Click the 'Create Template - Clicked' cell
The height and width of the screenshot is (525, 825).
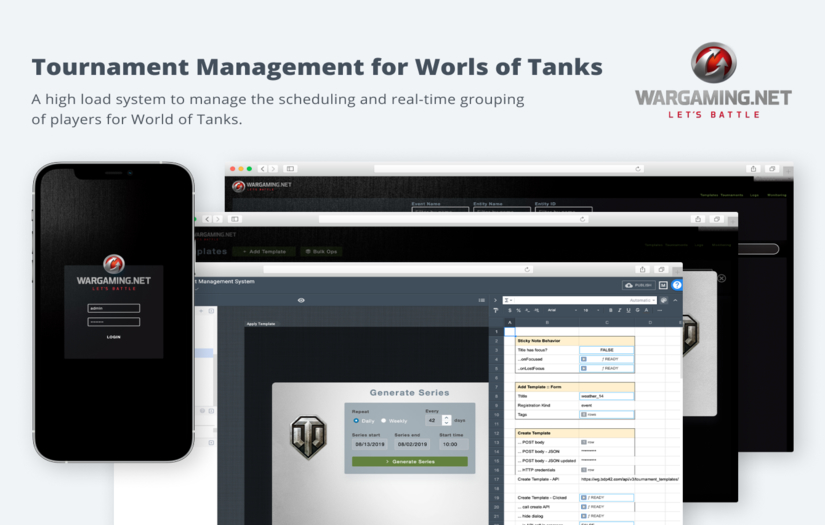[547, 498]
